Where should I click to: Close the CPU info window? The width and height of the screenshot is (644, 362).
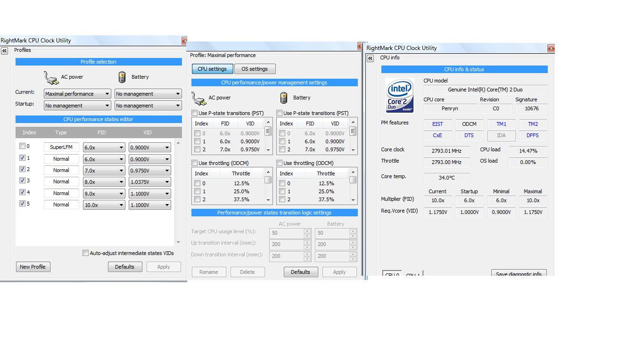tap(551, 48)
